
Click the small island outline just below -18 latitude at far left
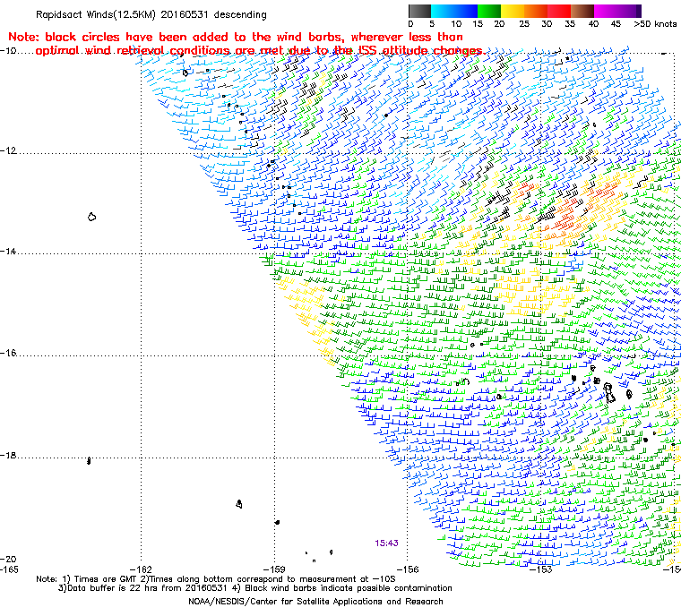click(89, 460)
